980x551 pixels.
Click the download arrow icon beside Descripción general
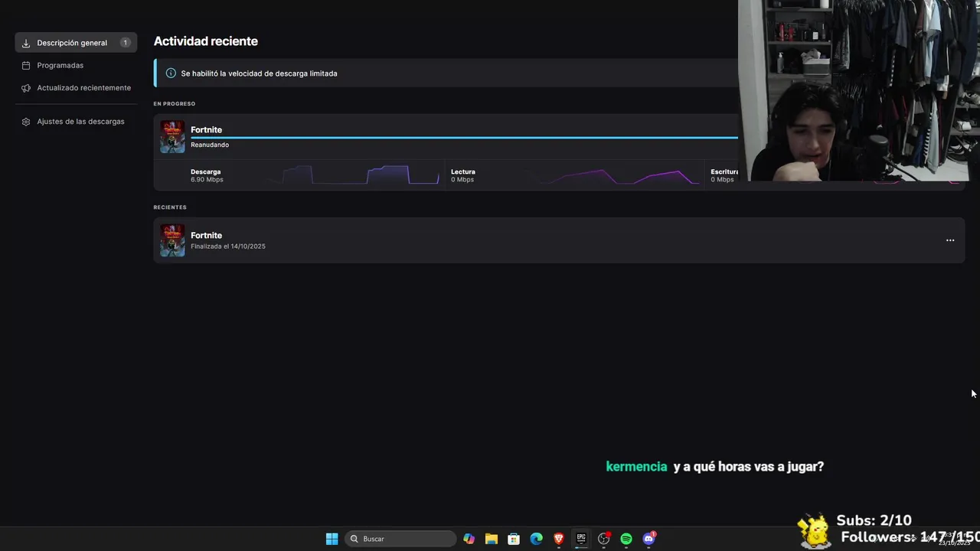pos(26,43)
